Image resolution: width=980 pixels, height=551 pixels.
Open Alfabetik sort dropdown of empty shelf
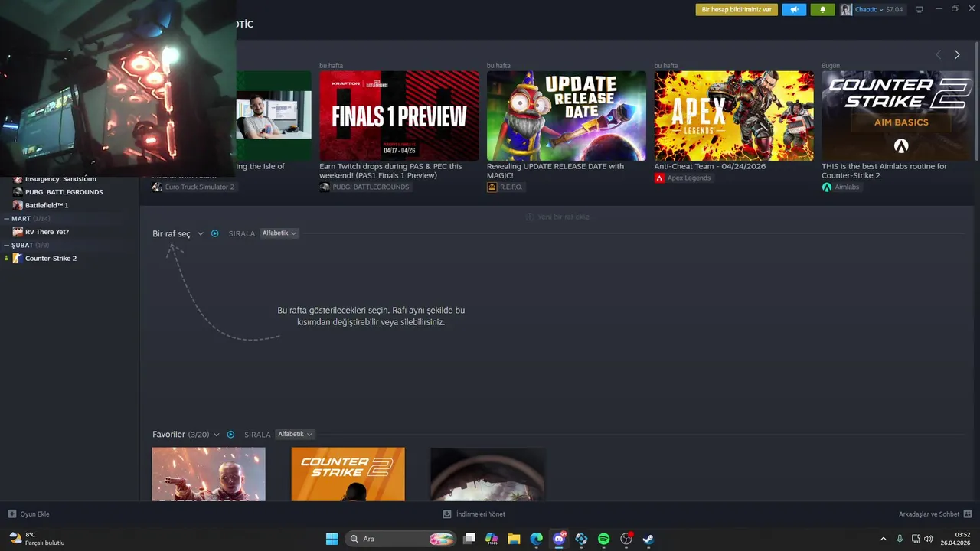coord(279,233)
